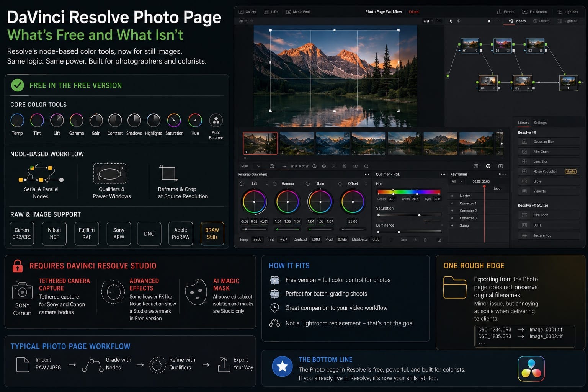Select node 02 in the node graph
Screen dimensions: 588x392
pos(503,46)
